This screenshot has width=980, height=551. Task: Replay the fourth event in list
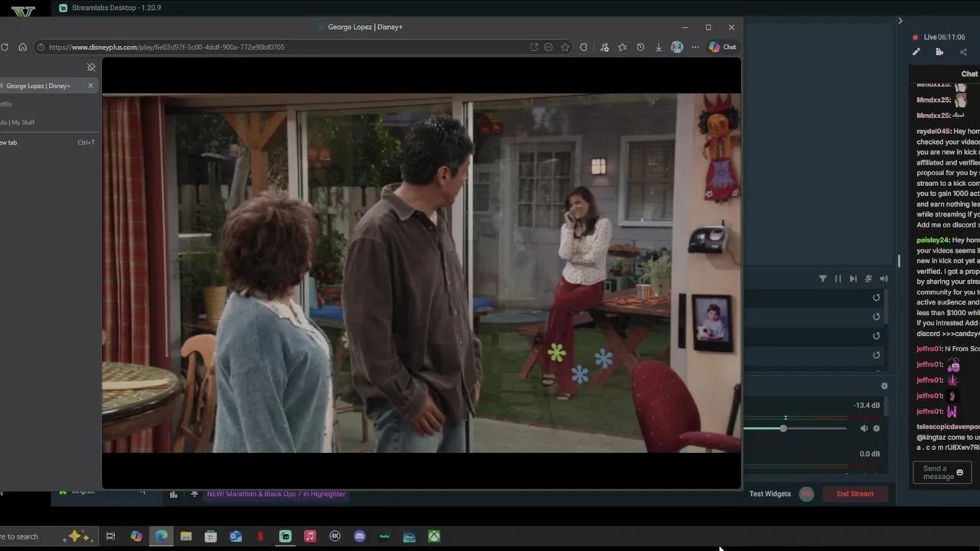(x=877, y=355)
